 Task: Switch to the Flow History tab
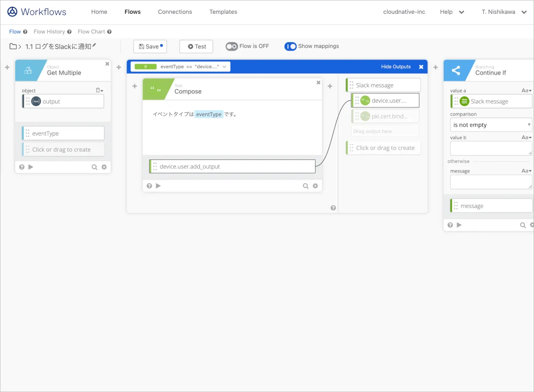point(49,32)
